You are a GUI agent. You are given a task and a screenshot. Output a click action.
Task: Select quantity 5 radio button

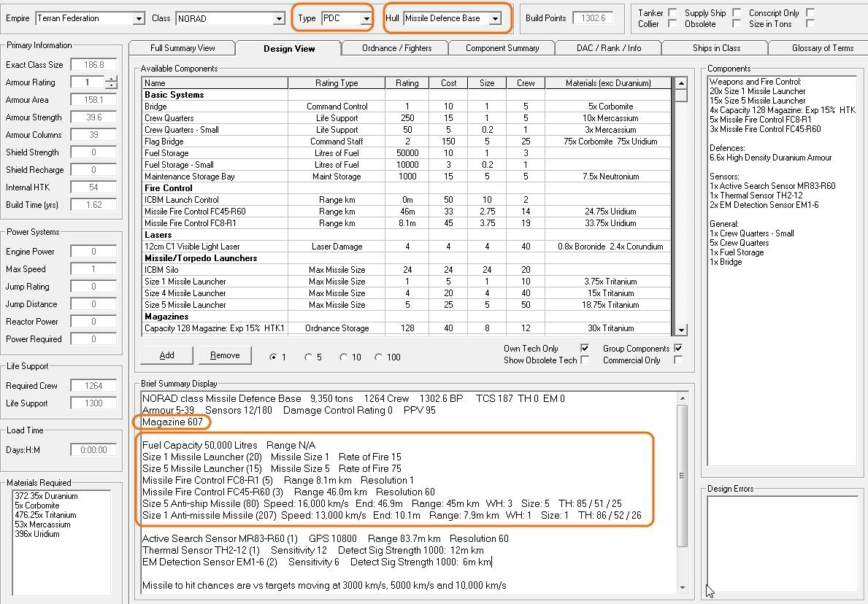point(308,357)
